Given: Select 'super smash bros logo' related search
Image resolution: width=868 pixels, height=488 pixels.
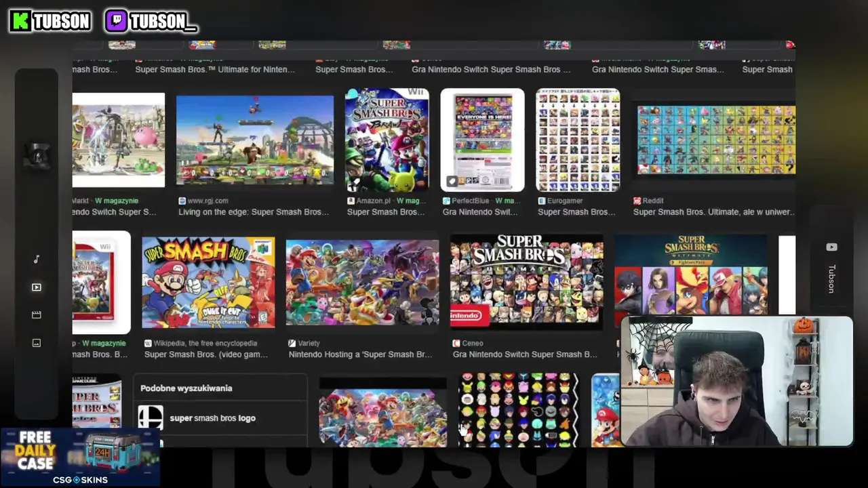Looking at the screenshot, I should click(213, 418).
